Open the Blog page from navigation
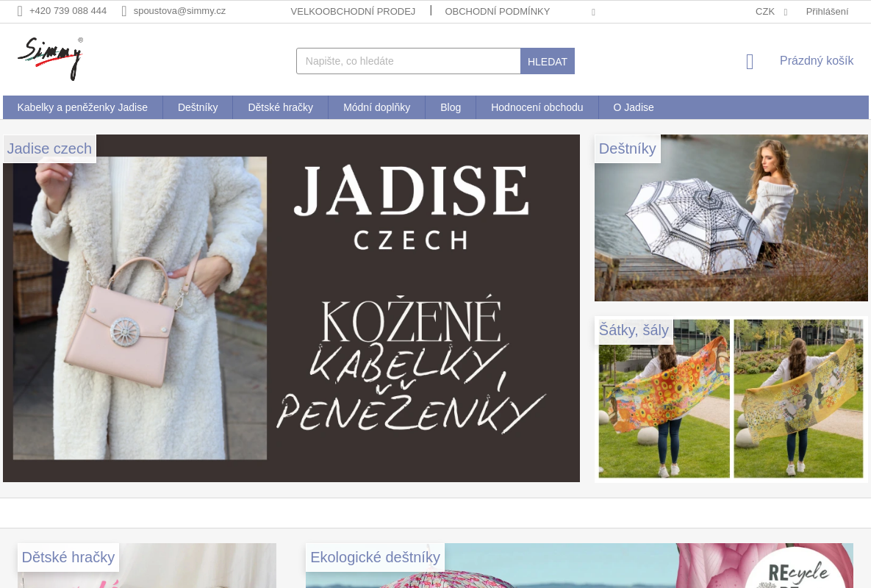This screenshot has width=882, height=588. tap(451, 107)
